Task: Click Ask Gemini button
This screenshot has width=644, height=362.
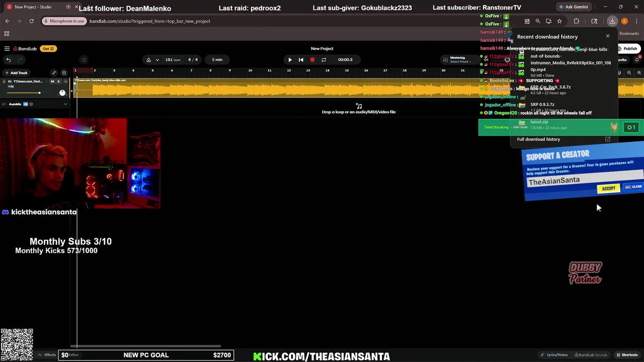Action: pos(573,7)
